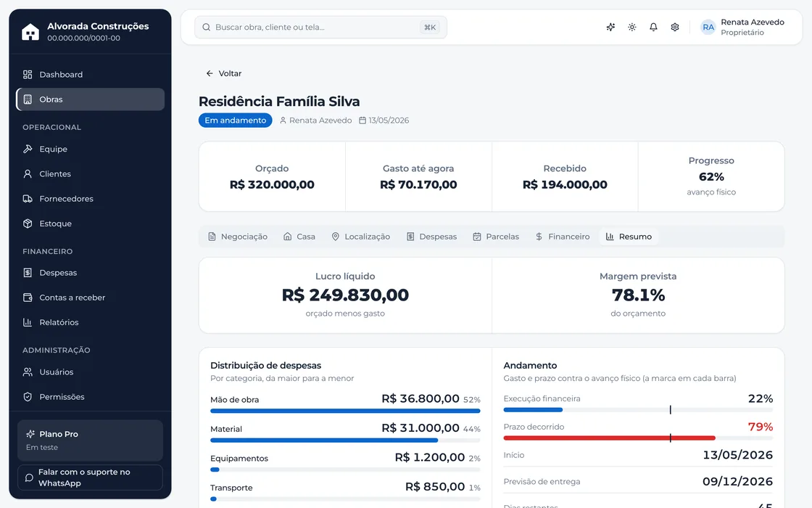Click the Plano Pro sparkle icon
Screen dimensions: 812x508
(x=30, y=434)
